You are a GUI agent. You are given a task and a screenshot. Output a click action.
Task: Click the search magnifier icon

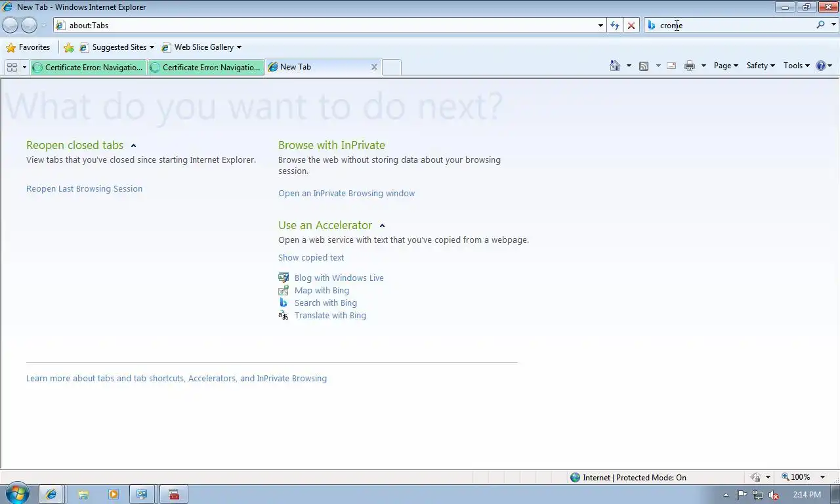pos(820,25)
